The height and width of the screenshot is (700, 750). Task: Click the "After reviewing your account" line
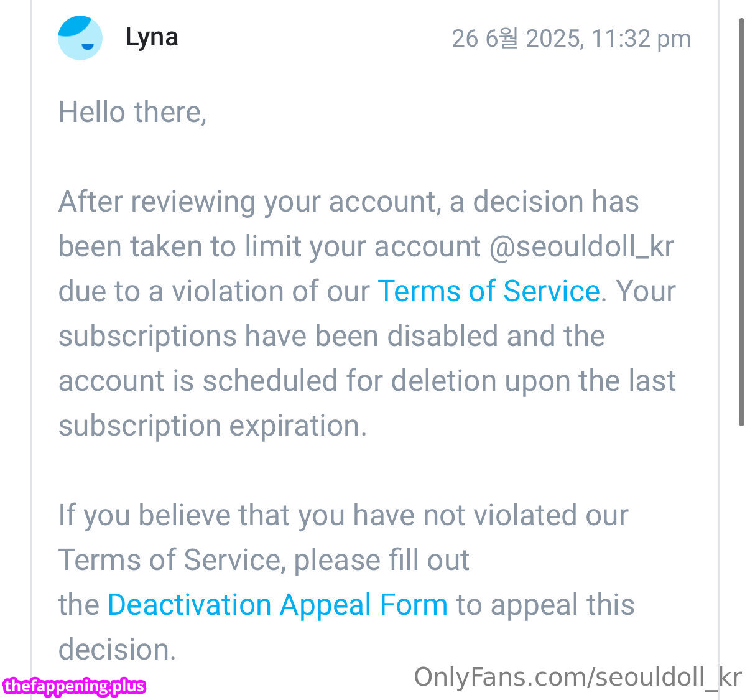click(x=349, y=202)
